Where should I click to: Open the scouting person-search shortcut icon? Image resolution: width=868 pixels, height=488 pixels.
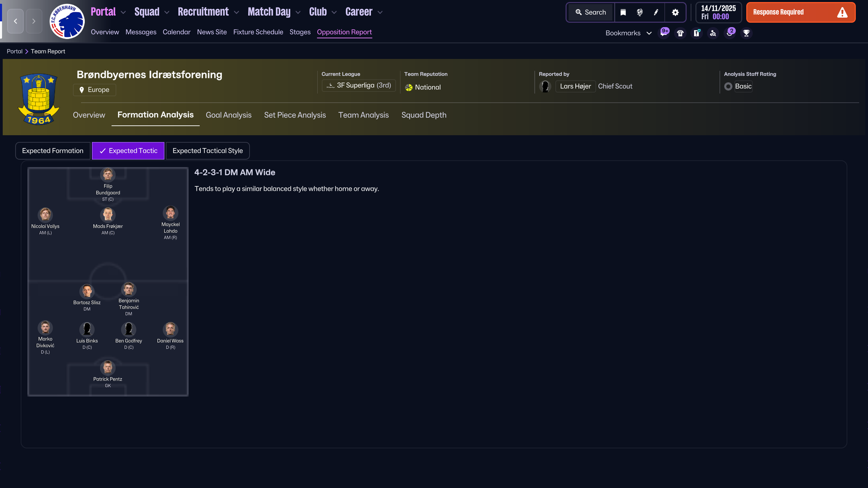coord(713,33)
